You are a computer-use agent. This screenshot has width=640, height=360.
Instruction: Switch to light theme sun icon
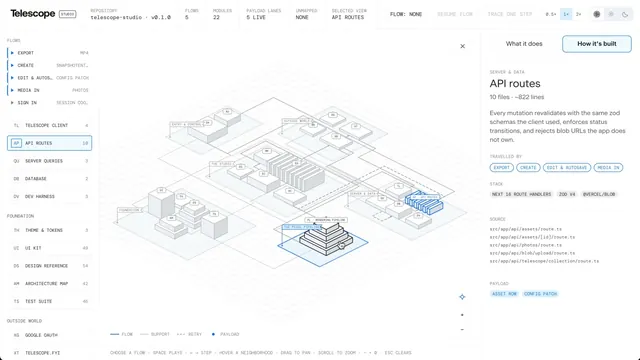(611, 14)
